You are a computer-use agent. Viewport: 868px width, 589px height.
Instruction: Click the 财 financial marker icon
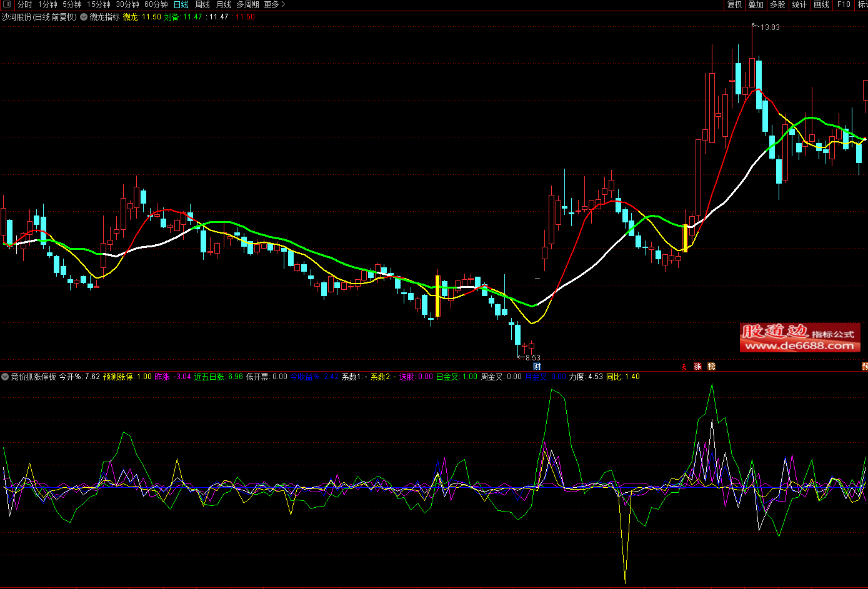(536, 367)
